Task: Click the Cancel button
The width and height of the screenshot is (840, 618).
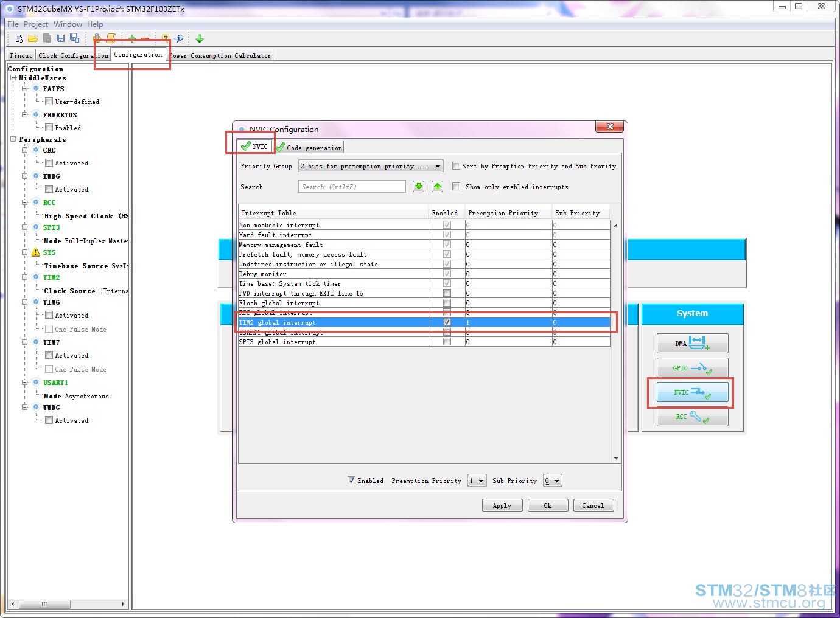Action: (x=593, y=505)
